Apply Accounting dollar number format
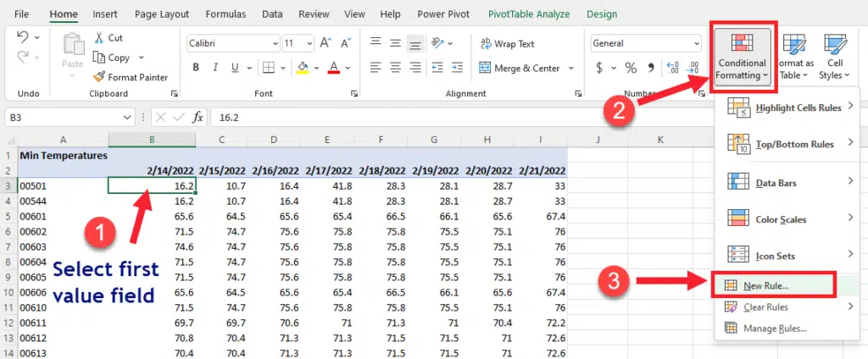 [x=600, y=68]
